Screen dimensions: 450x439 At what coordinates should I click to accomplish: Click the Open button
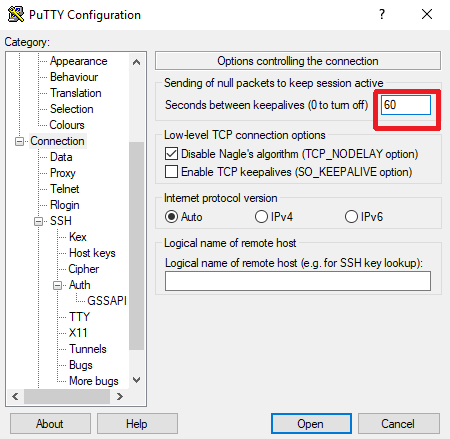(x=311, y=424)
